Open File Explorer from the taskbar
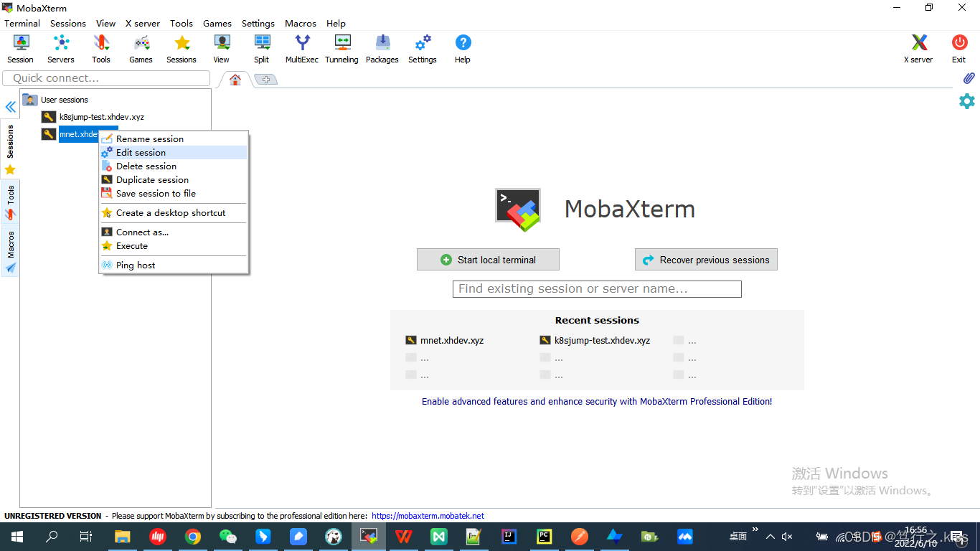Image resolution: width=980 pixels, height=551 pixels. (123, 536)
